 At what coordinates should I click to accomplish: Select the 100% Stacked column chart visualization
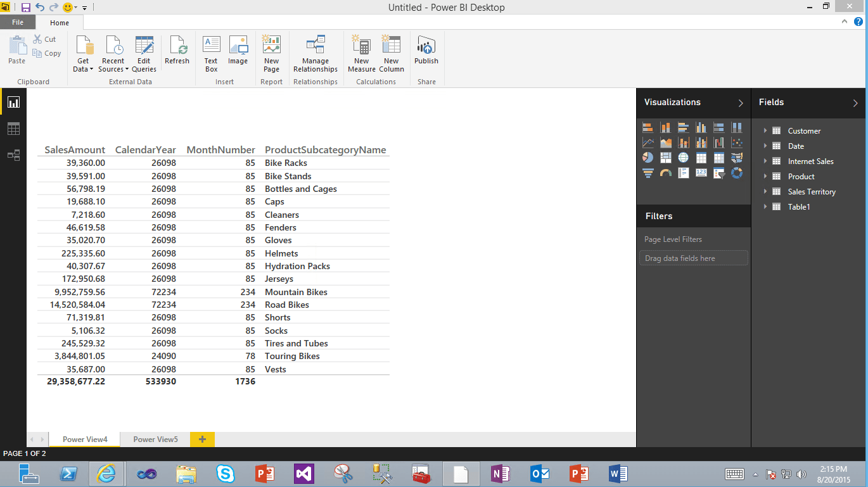737,127
